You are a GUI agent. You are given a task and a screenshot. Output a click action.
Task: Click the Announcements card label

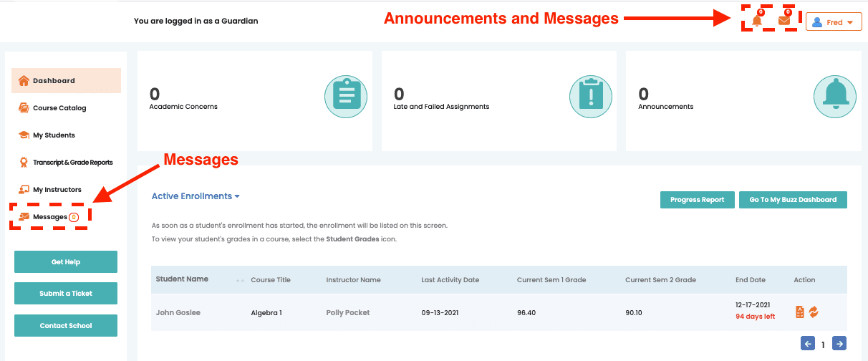666,107
